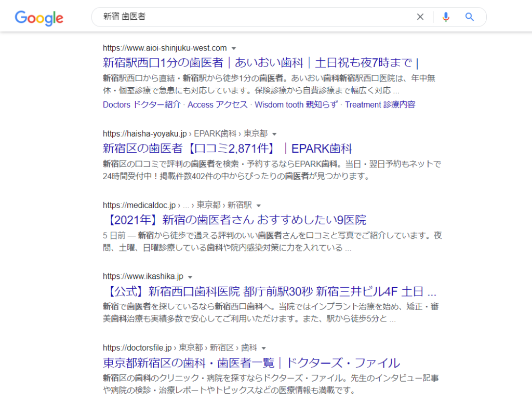Viewport: 532px width, 417px height.
Task: Open 【2021年】新宿の歯医者さん おすすめしたい9医院
Action: [x=235, y=220]
